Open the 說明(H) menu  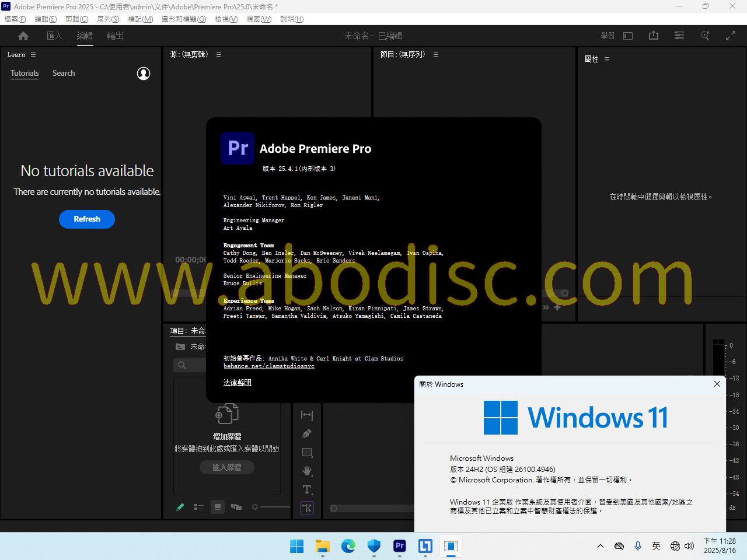point(292,19)
